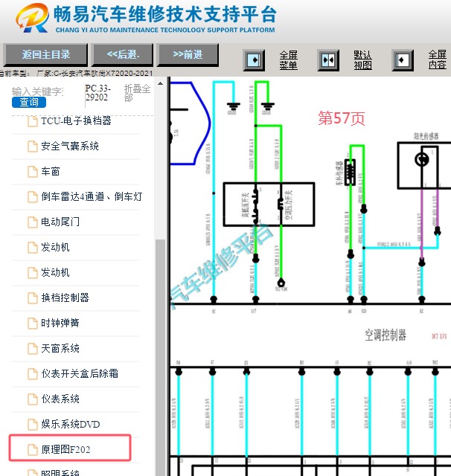Click the 全屏菜单 panel icon
Viewport: 451px width, 476px height.
pos(254,60)
